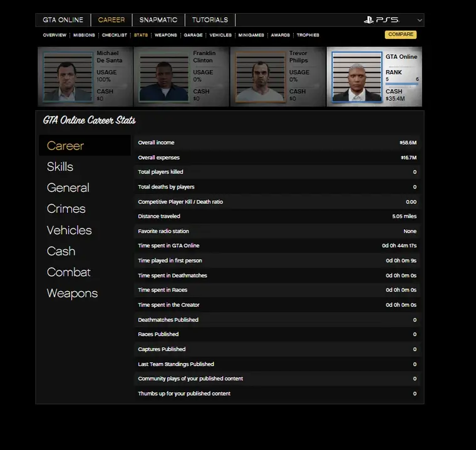Go to OVERVIEW sub-menu
The image size is (476, 450).
point(54,35)
